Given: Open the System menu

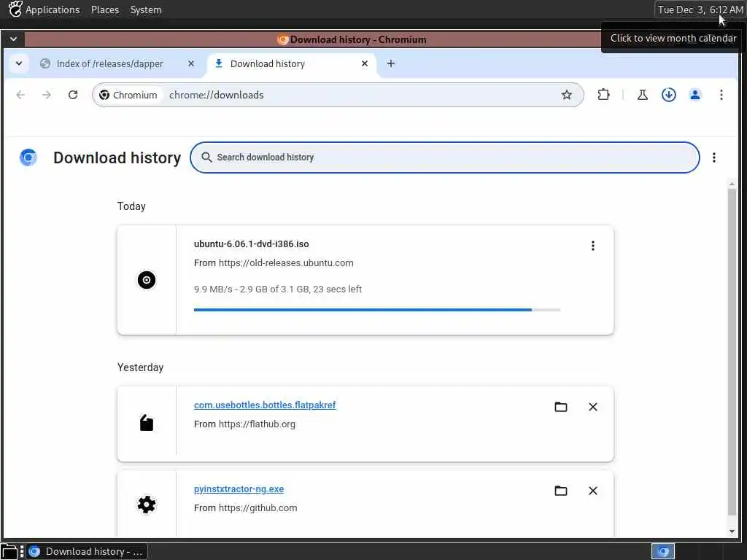Looking at the screenshot, I should tap(146, 9).
